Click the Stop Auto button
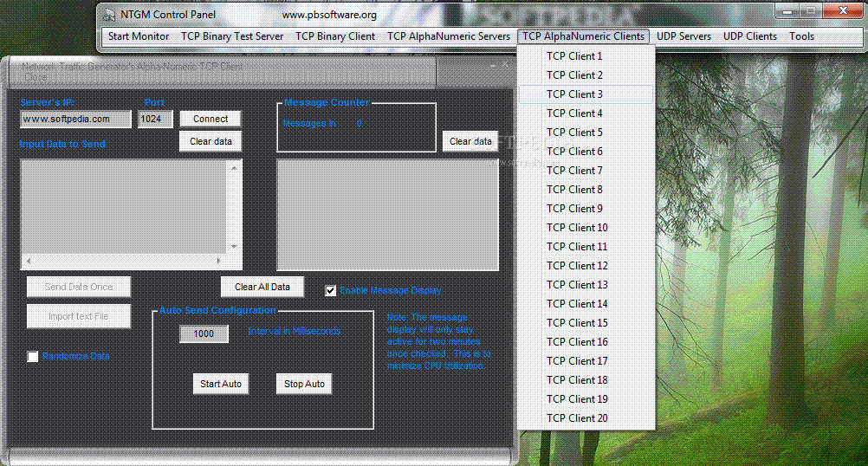 coord(304,384)
